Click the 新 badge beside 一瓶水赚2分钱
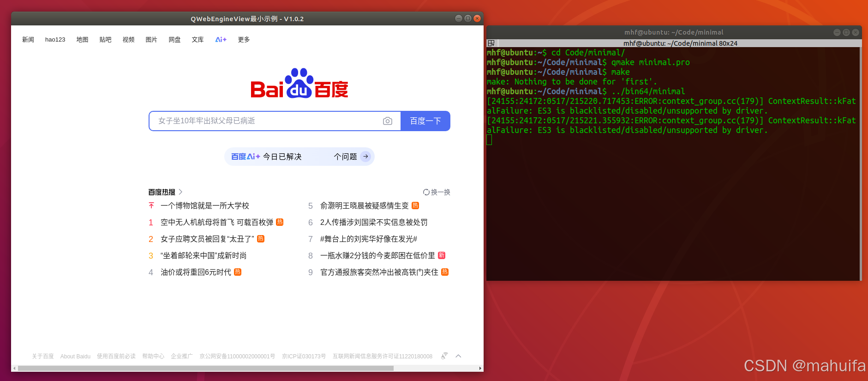868x381 pixels. click(x=442, y=255)
